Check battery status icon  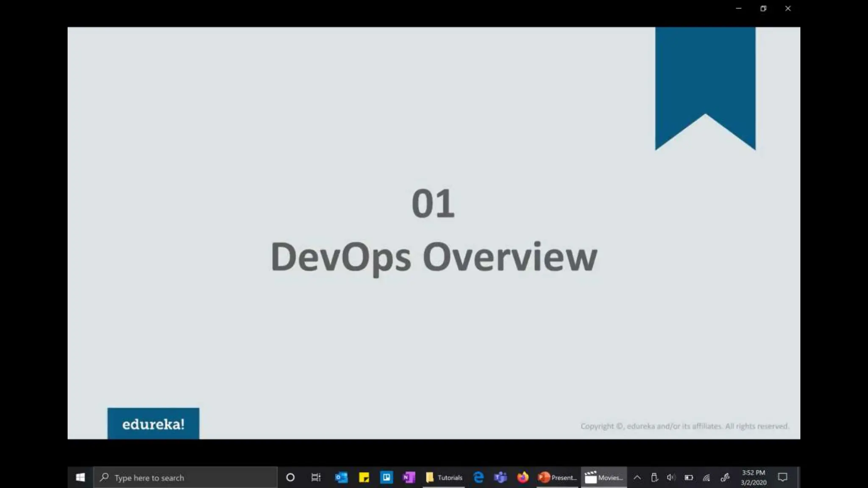pos(689,477)
